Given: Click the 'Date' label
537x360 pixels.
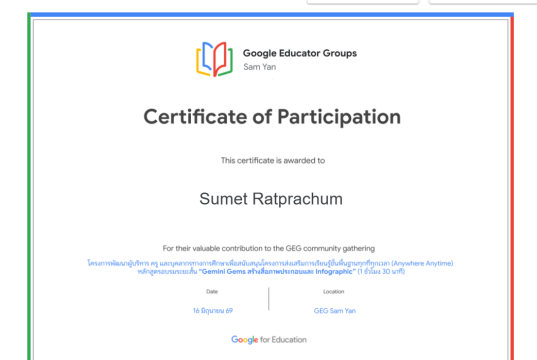Looking at the screenshot, I should click(212, 291).
